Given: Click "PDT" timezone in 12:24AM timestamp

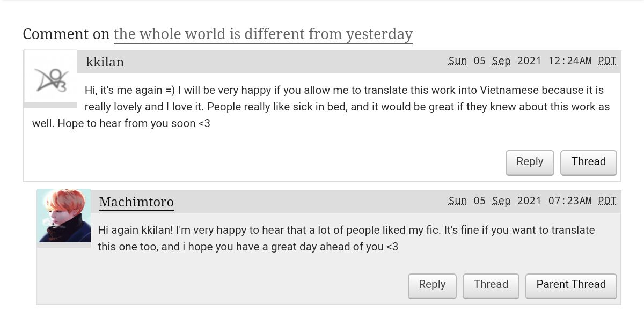Looking at the screenshot, I should point(607,61).
